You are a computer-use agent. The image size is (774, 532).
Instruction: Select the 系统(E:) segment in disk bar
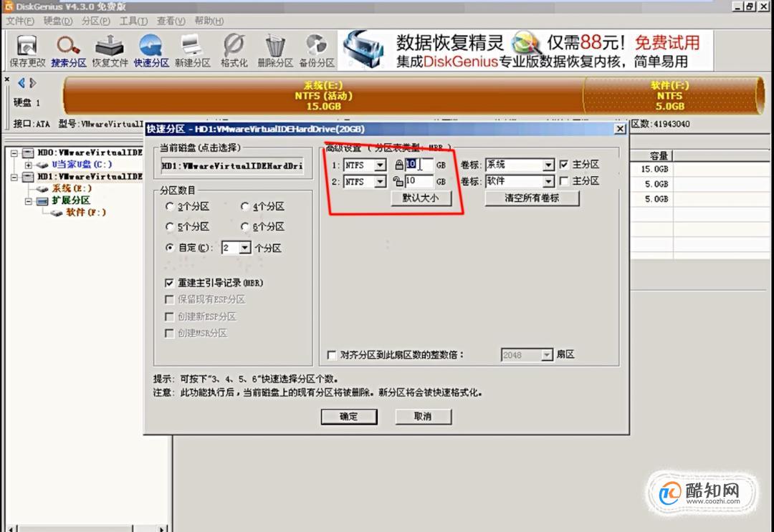[323, 96]
